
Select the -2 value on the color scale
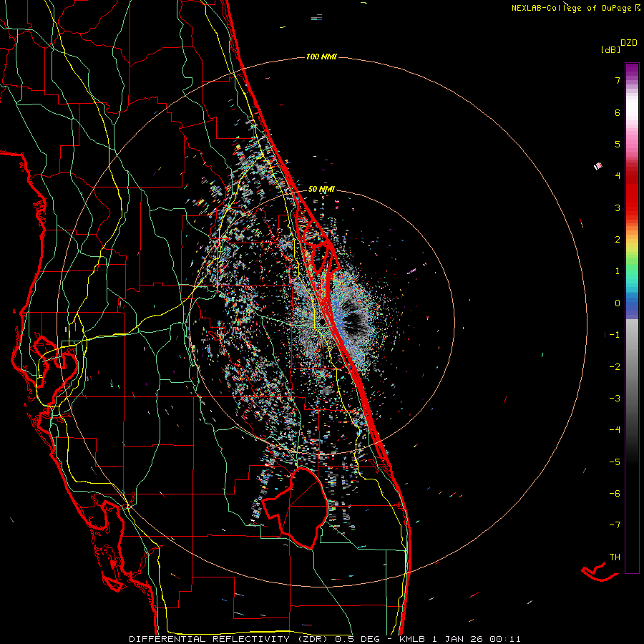615,367
